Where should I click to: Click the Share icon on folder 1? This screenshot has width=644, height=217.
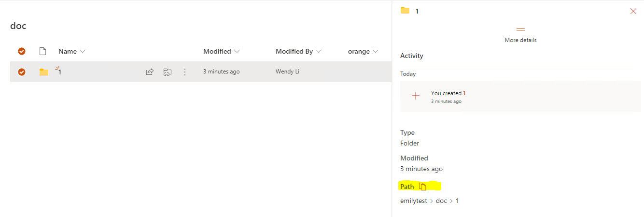pos(150,72)
